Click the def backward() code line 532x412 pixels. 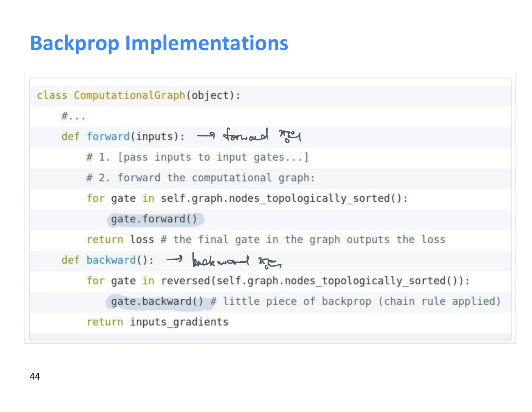coord(108,260)
